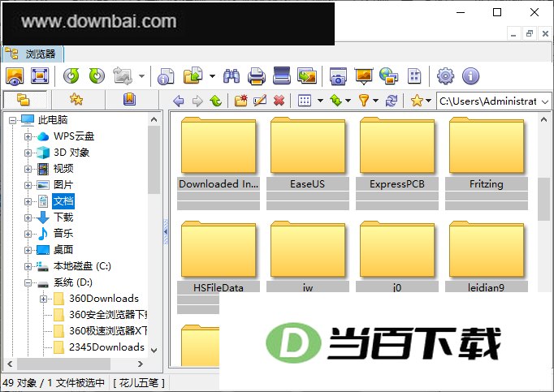Rotate image clockwise
This screenshot has height=392, width=554.
[97, 76]
